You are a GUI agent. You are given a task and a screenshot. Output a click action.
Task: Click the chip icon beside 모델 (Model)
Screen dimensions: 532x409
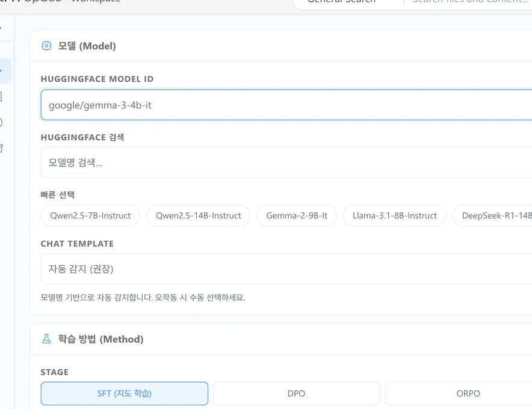[46, 46]
